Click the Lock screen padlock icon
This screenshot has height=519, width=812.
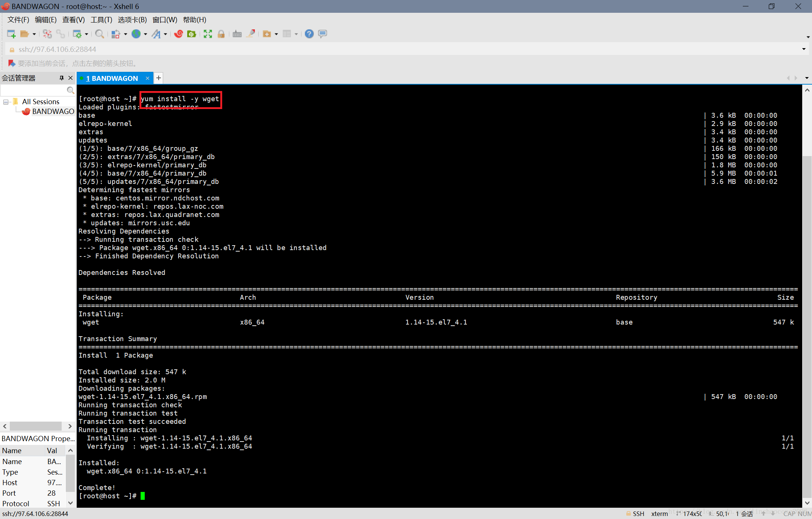coord(221,34)
